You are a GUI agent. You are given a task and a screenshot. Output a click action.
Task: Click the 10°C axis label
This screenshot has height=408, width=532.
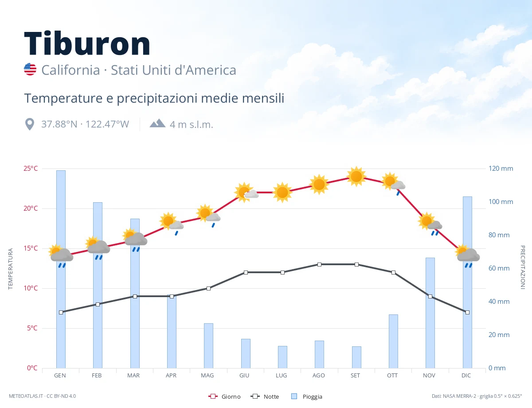coord(31,288)
